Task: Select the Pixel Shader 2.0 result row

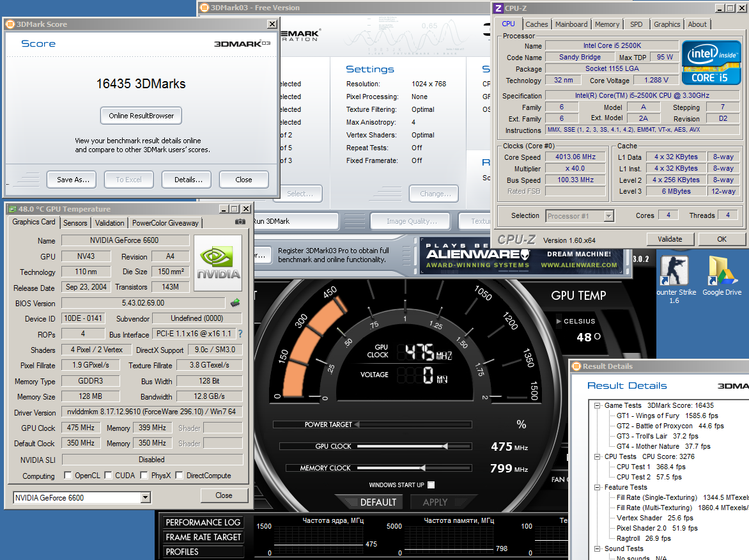Action: tap(657, 528)
